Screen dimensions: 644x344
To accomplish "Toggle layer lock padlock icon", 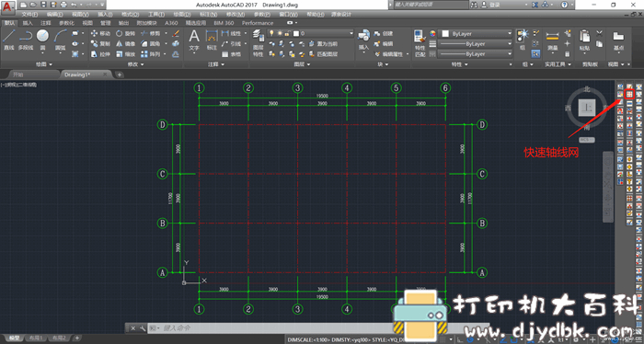I will [x=287, y=33].
